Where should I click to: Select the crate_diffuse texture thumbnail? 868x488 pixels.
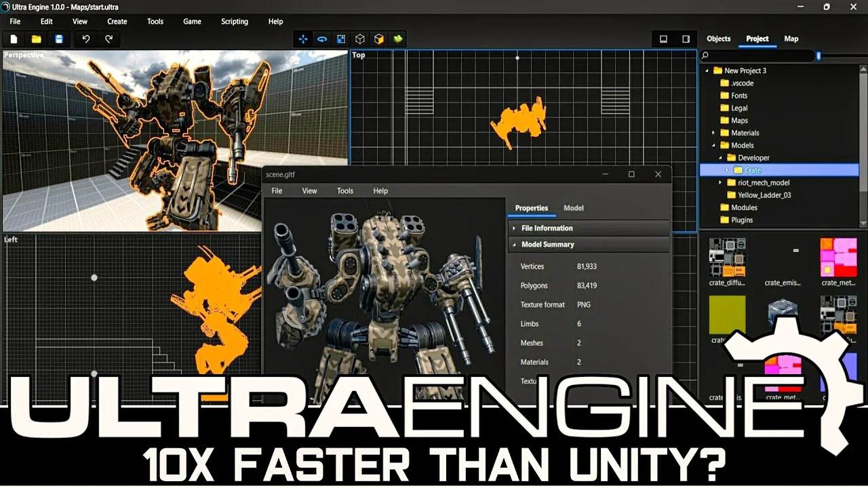[726, 258]
